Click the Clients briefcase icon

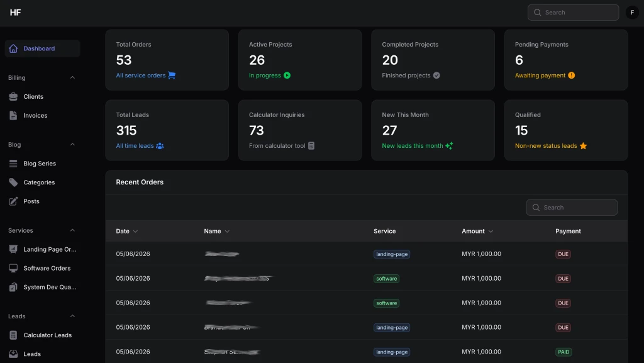(13, 96)
